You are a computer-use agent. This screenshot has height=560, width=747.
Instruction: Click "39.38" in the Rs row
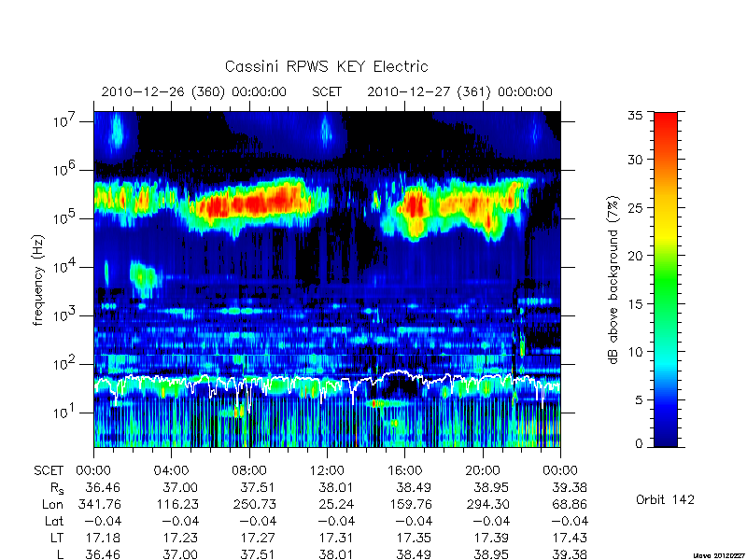coord(569,487)
